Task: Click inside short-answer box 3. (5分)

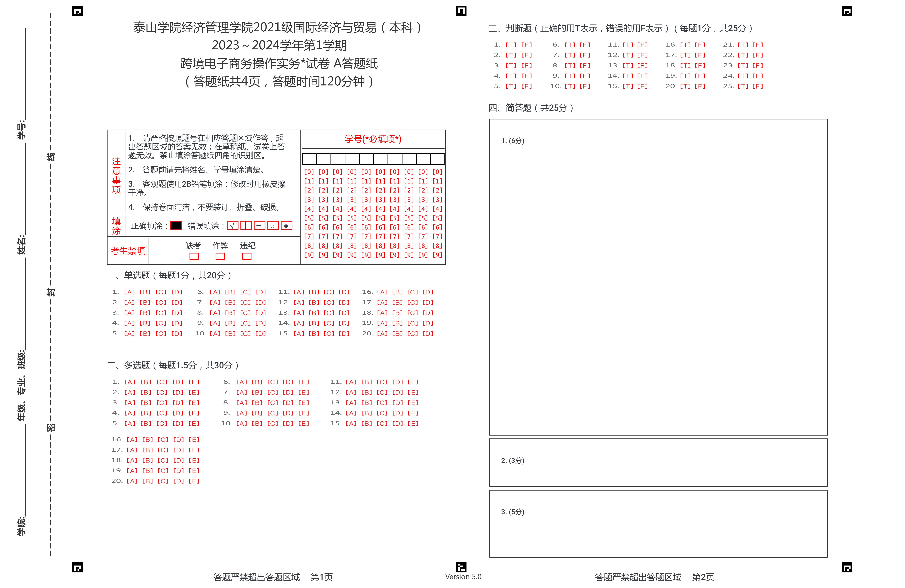Action: point(658,524)
